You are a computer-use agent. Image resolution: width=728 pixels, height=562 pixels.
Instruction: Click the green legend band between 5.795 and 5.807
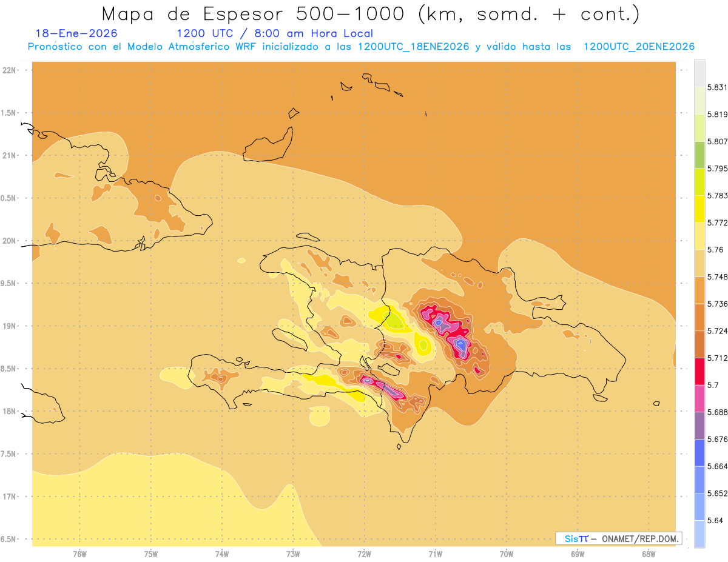click(699, 155)
